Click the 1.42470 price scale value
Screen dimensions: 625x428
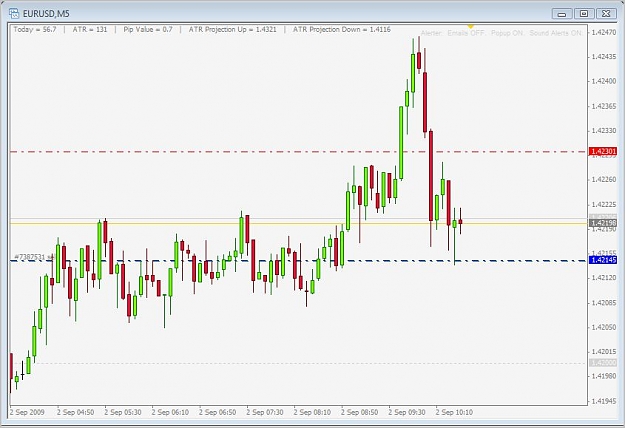tap(604, 32)
